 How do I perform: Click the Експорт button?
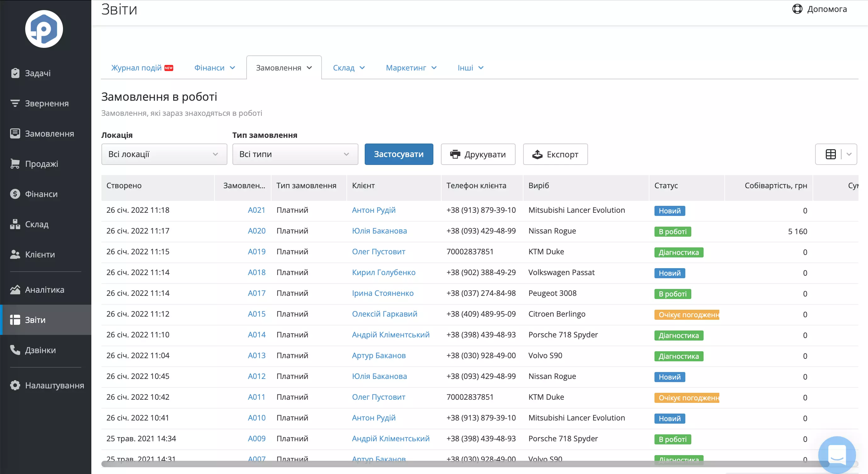[x=555, y=154]
